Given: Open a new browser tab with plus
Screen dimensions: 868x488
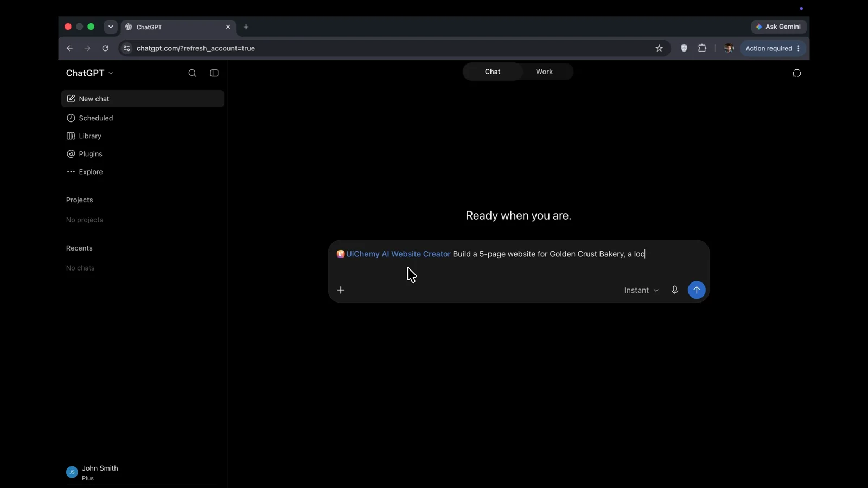Looking at the screenshot, I should 246,27.
